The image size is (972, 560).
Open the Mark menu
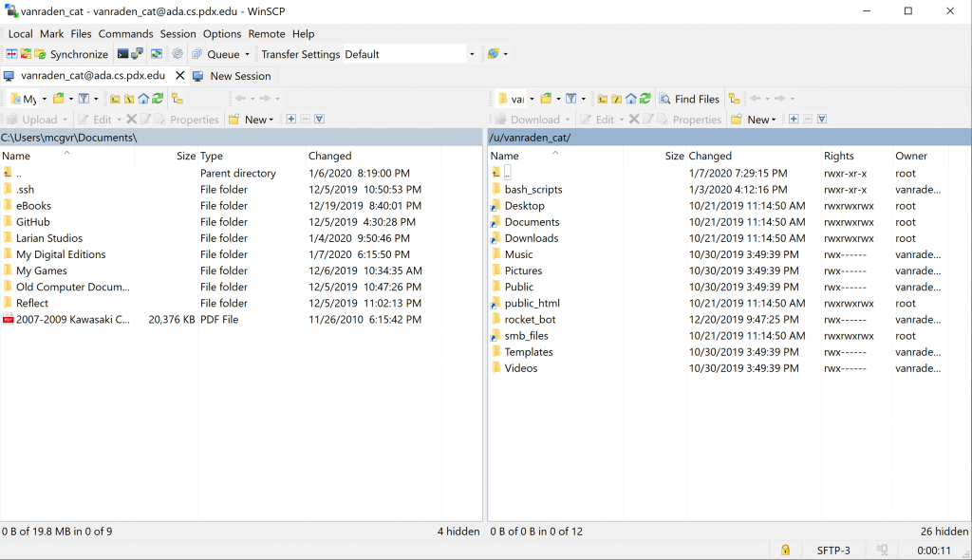point(51,33)
